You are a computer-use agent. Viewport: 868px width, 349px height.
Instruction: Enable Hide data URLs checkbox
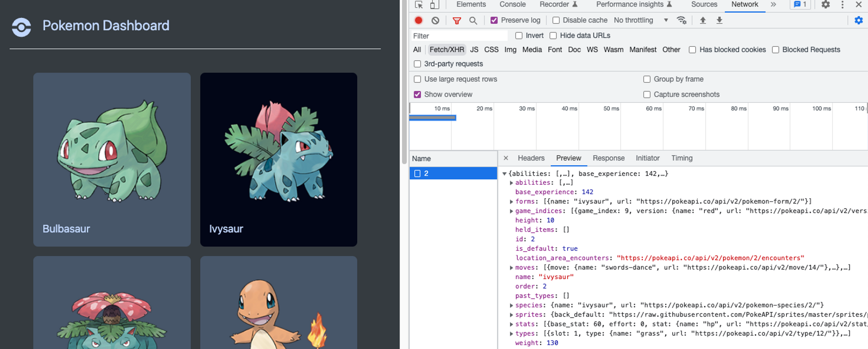point(553,36)
